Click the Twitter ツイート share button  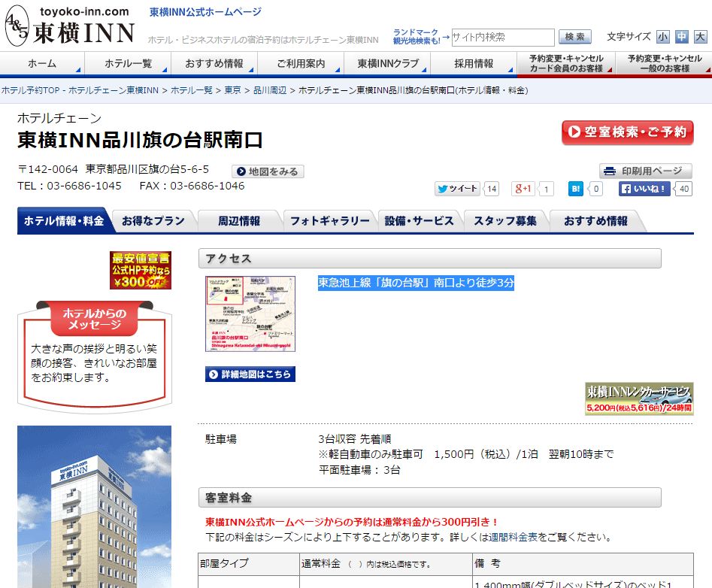coord(457,189)
